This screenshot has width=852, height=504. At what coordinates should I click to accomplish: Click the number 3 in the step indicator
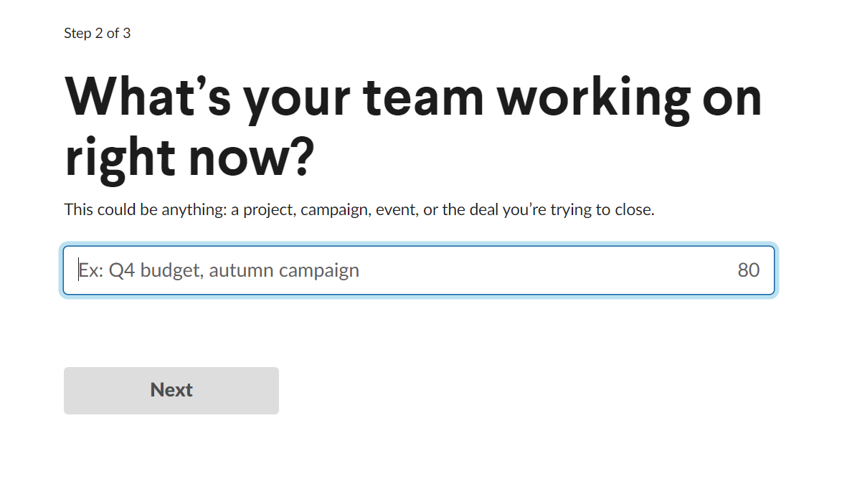pyautogui.click(x=127, y=33)
